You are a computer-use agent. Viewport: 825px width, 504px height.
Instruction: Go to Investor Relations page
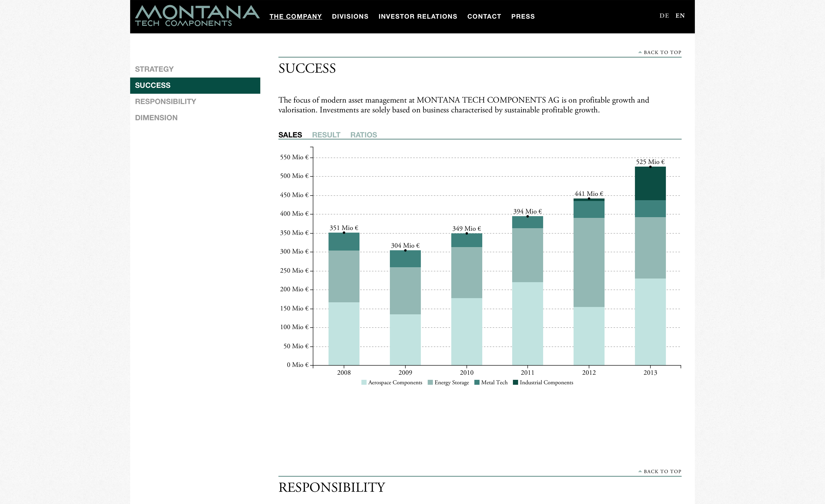[x=418, y=16]
